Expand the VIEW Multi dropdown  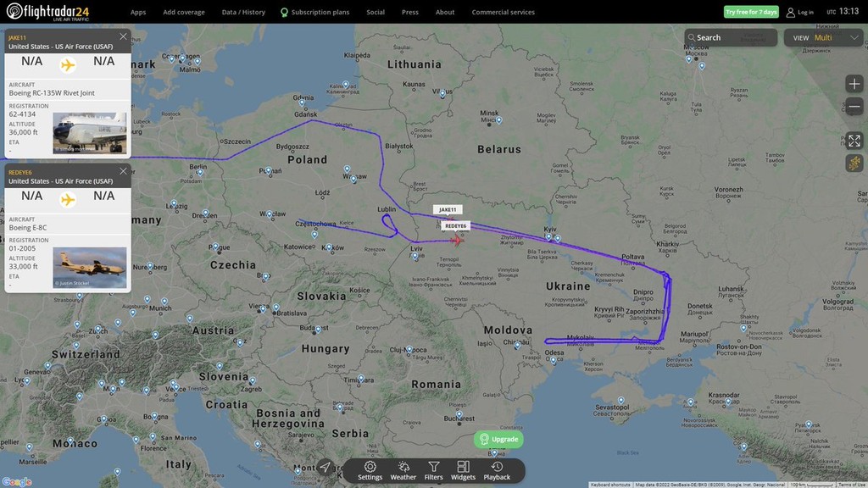[x=823, y=37]
